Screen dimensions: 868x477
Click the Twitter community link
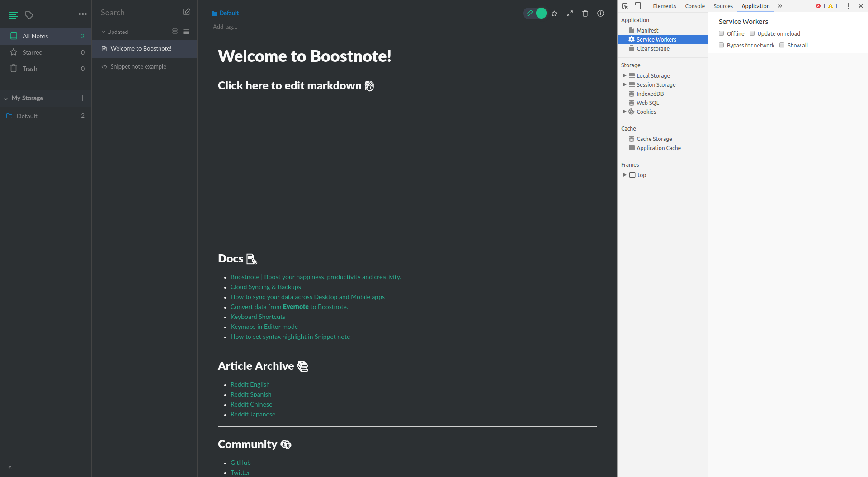tap(240, 472)
